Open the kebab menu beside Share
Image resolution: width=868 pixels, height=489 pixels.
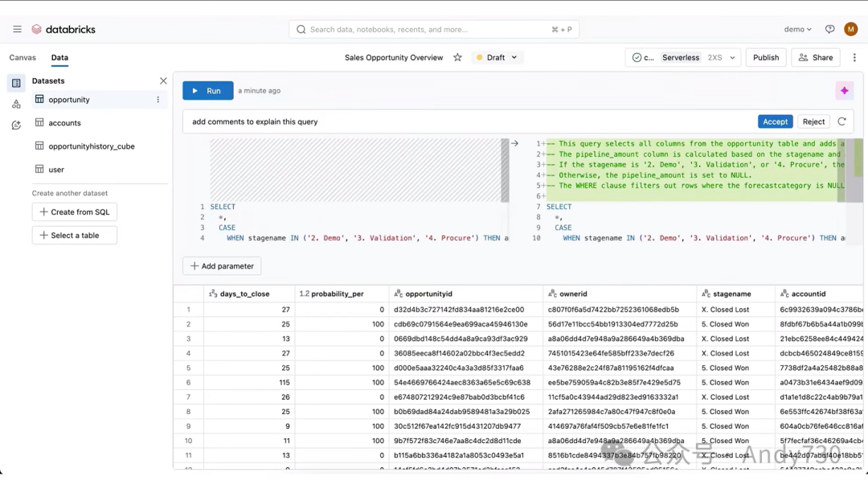[x=854, y=58]
